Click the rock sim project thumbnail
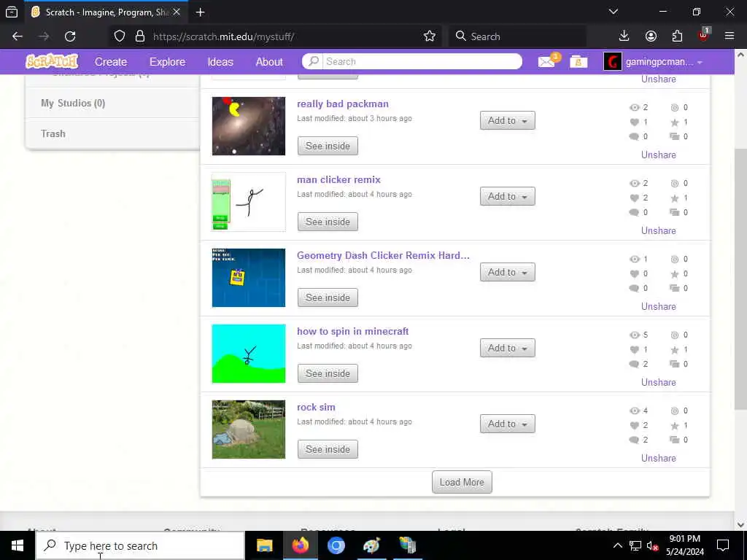 [x=249, y=429]
